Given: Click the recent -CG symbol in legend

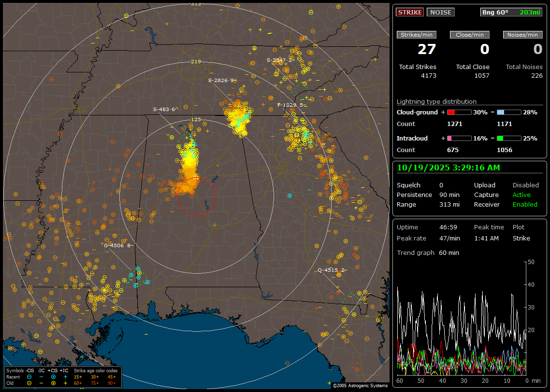Looking at the screenshot, I should (x=29, y=377).
